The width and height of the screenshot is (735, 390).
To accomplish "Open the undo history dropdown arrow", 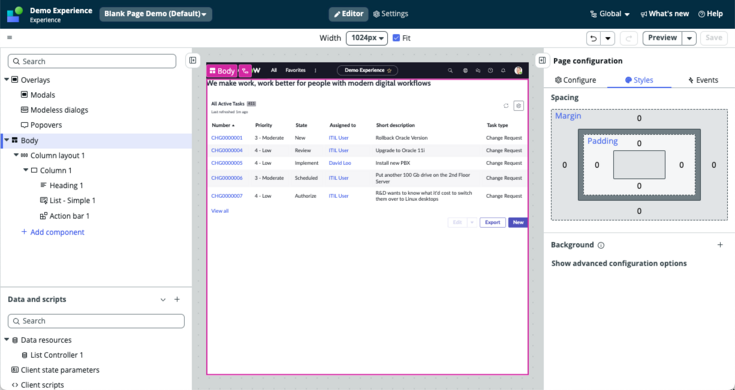I will click(x=608, y=38).
